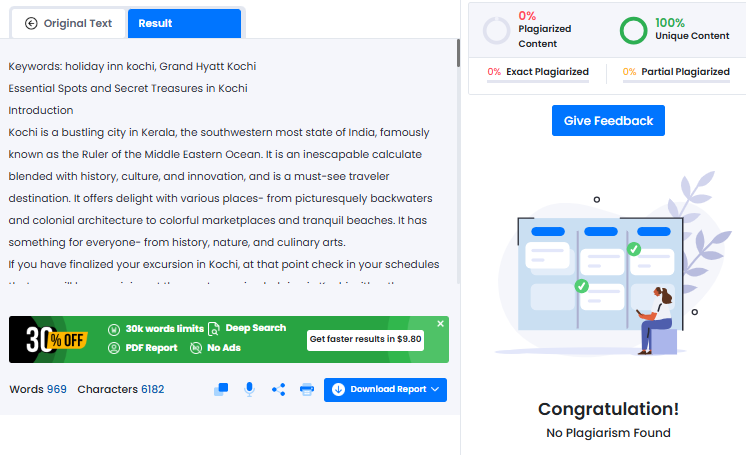Click the Give Feedback button
746x455 pixels.
click(x=608, y=121)
